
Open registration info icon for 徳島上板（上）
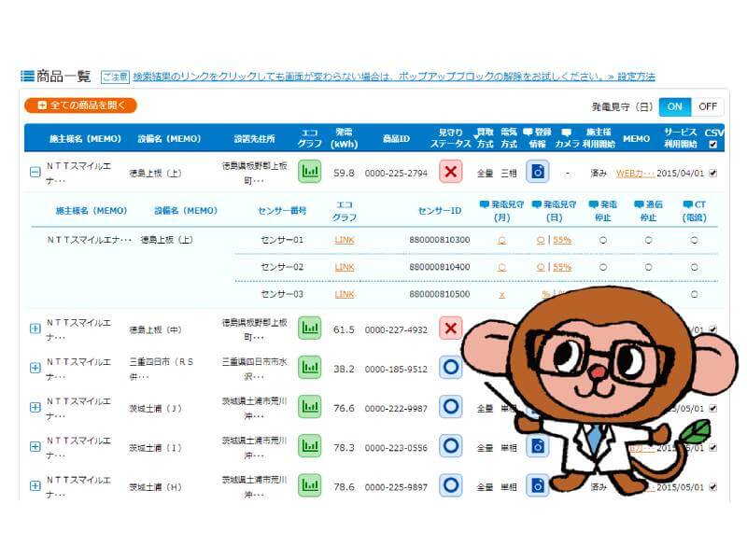pos(537,172)
